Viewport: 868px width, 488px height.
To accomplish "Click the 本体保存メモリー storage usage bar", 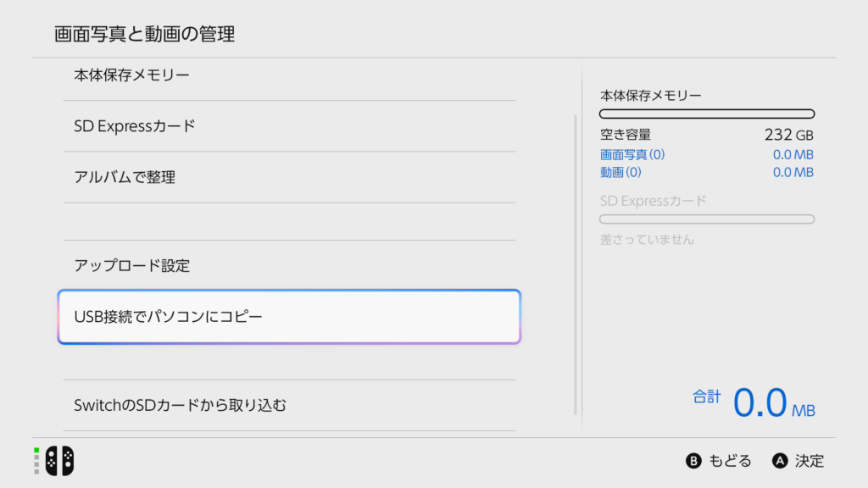I will pos(707,114).
